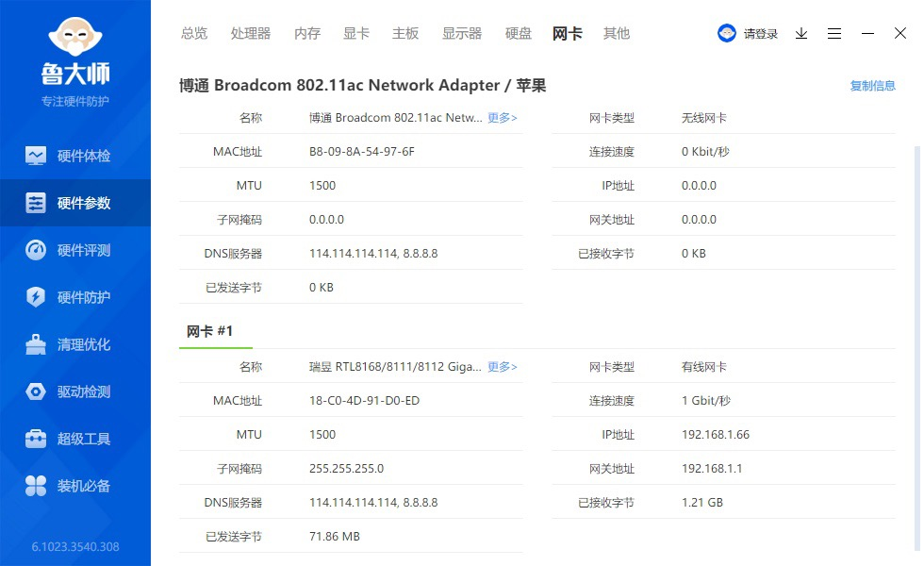The width and height of the screenshot is (924, 566).
Task: Switch to the 显示器 tab
Action: click(x=462, y=34)
